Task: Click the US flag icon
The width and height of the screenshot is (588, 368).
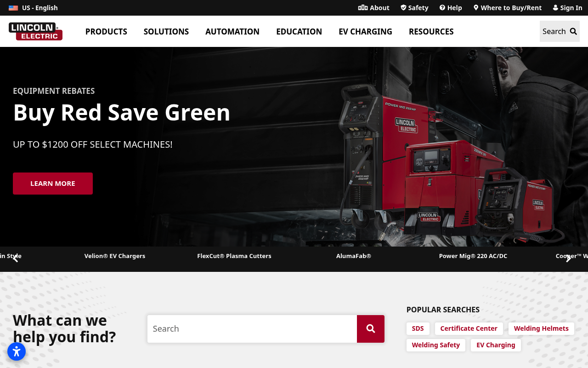Action: tap(13, 8)
